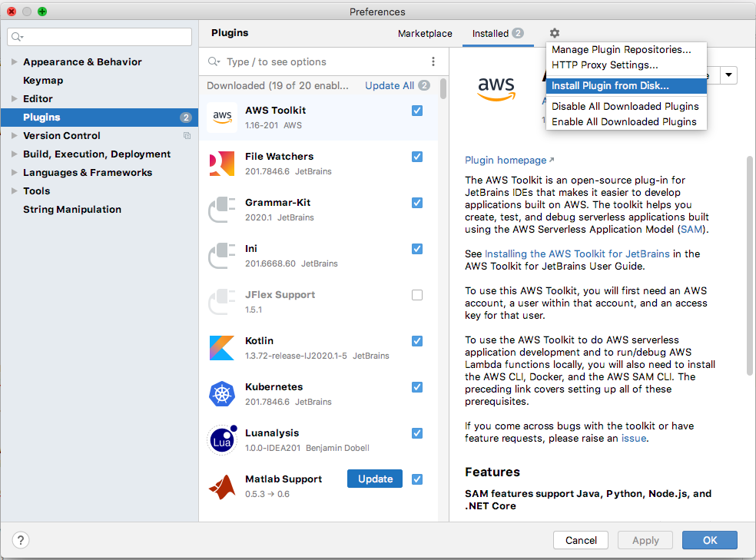The image size is (756, 560).
Task: Open the plugin list options kebab menu
Action: [x=433, y=62]
